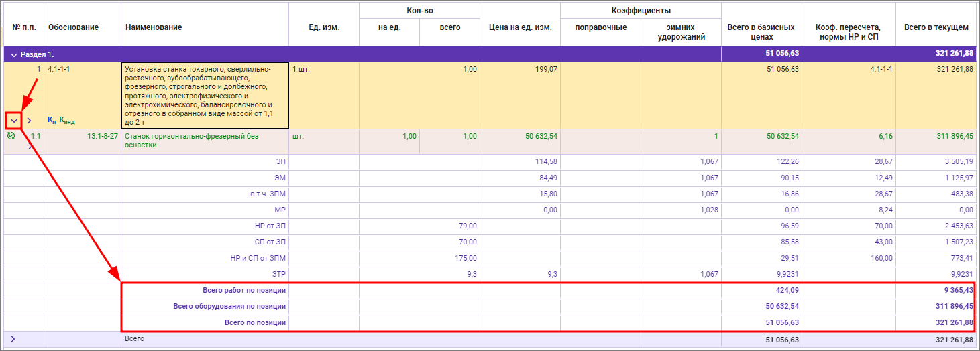Click the 13.1-8-27 justification code
The width and height of the screenshot is (980, 351).
(102, 136)
